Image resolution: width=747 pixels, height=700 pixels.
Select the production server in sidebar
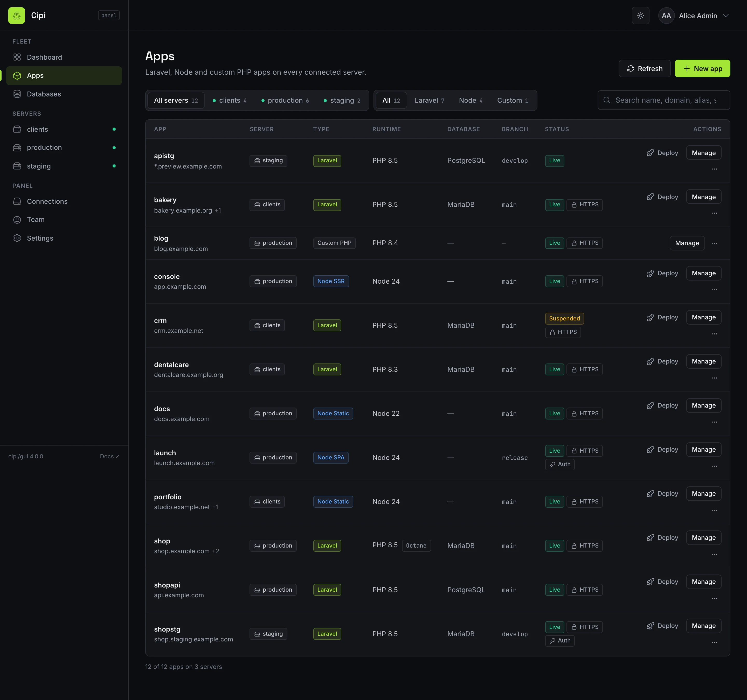[x=64, y=148]
